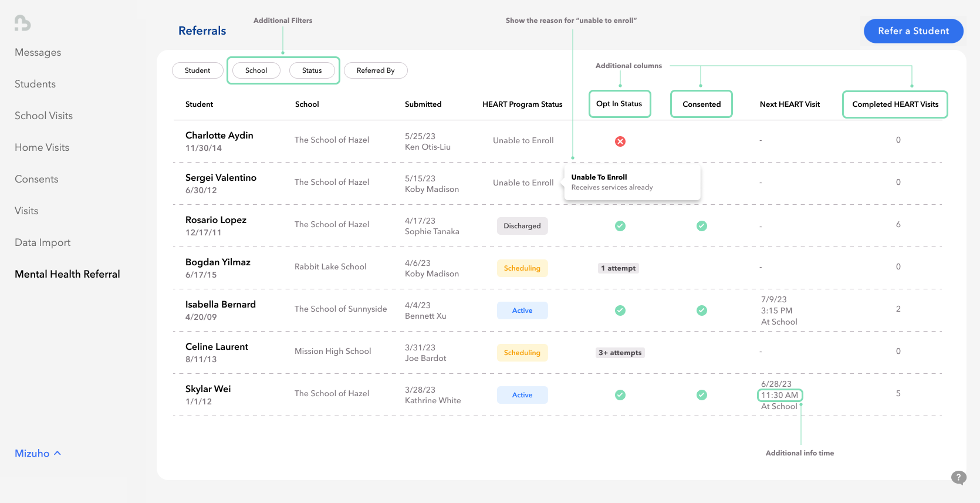Expand the Mizuho user menu

point(38,453)
